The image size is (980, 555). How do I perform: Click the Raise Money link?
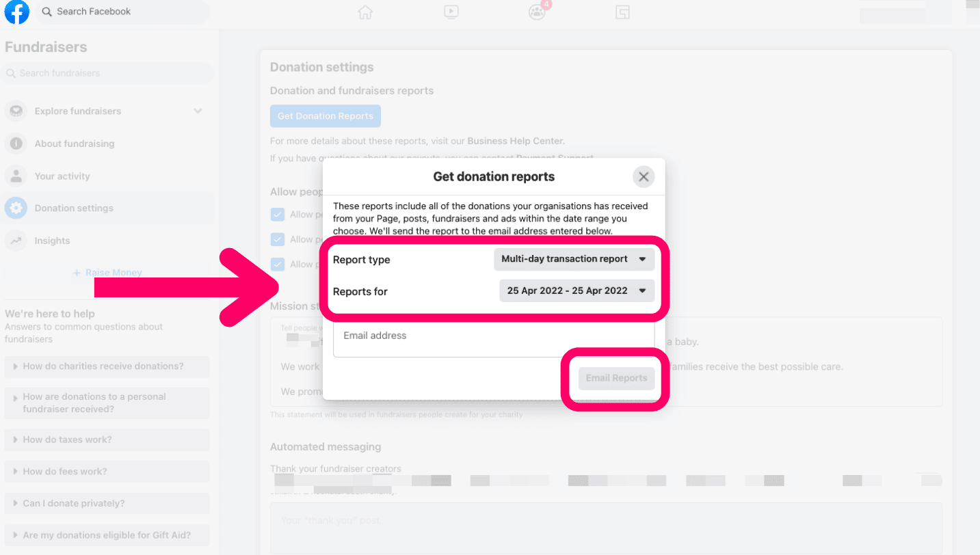tap(107, 272)
